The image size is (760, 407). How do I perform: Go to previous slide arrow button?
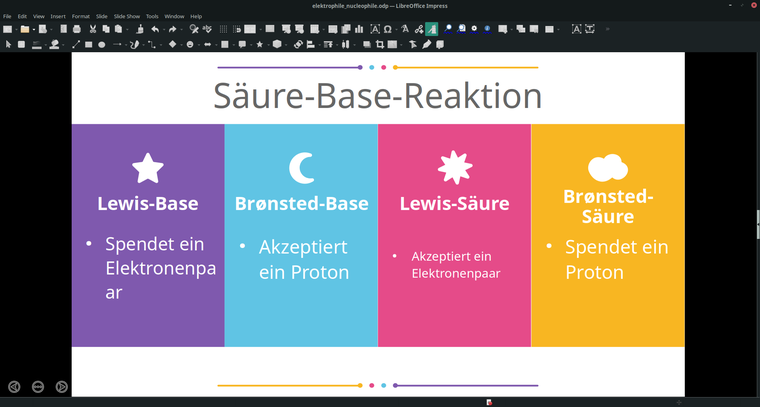[x=14, y=386]
